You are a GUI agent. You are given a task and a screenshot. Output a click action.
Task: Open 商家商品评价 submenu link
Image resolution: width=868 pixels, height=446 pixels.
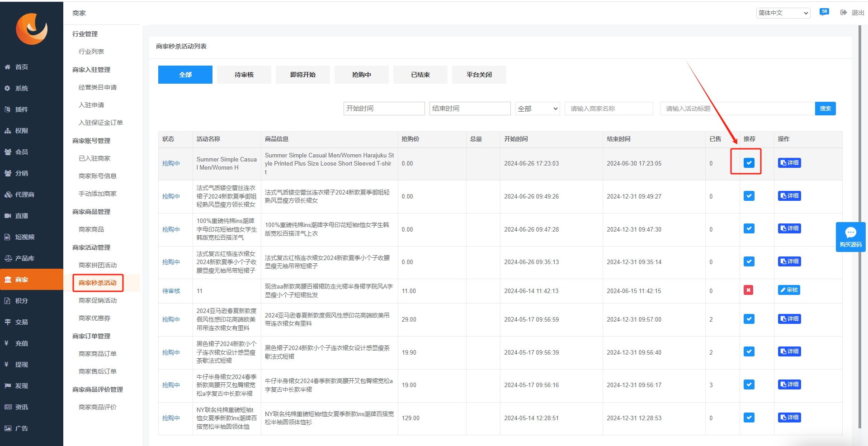[98, 407]
